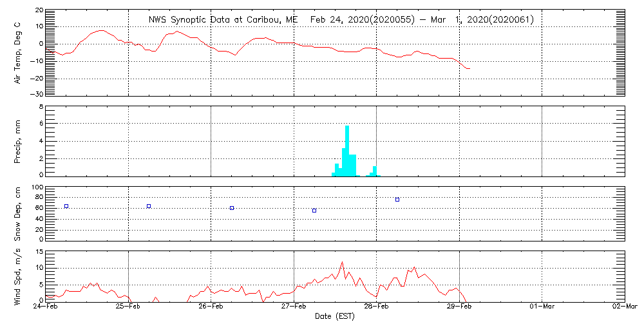Click the snow depth marker after 26-Feb
The image size is (644, 322).
click(232, 208)
